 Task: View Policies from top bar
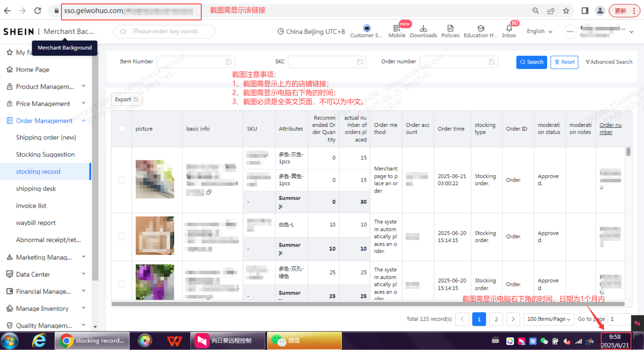450,30
